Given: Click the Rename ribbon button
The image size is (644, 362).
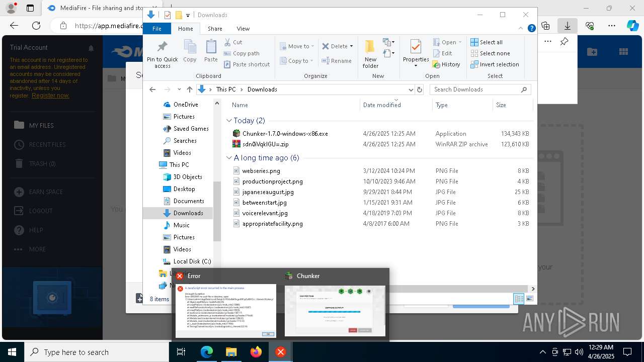Looking at the screenshot, I should coord(337,61).
